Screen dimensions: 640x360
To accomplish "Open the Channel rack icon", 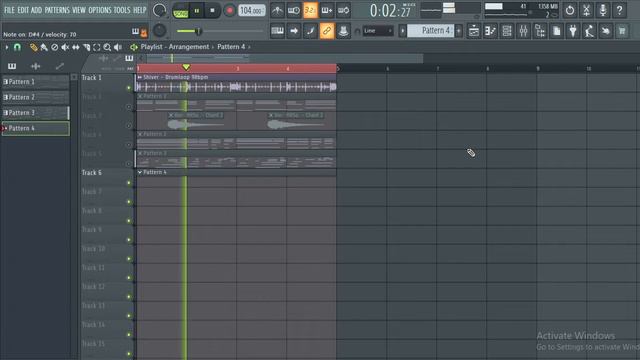I will point(507,31).
